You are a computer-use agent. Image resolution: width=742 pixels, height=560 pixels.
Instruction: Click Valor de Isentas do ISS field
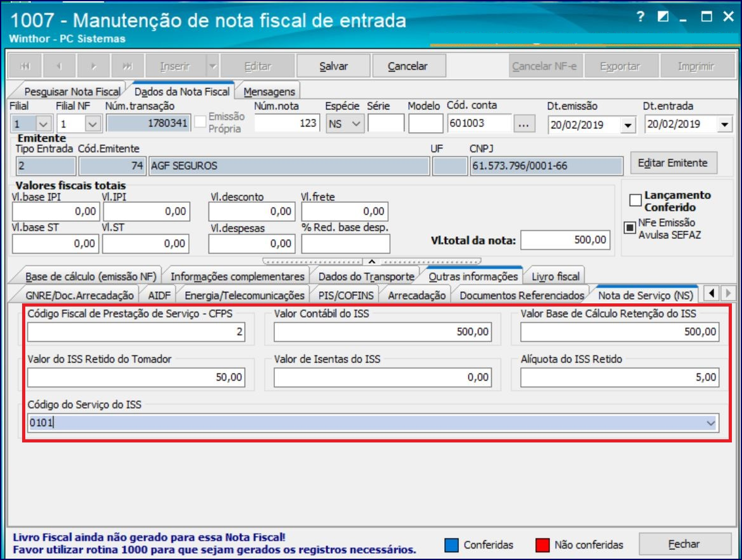(x=383, y=377)
